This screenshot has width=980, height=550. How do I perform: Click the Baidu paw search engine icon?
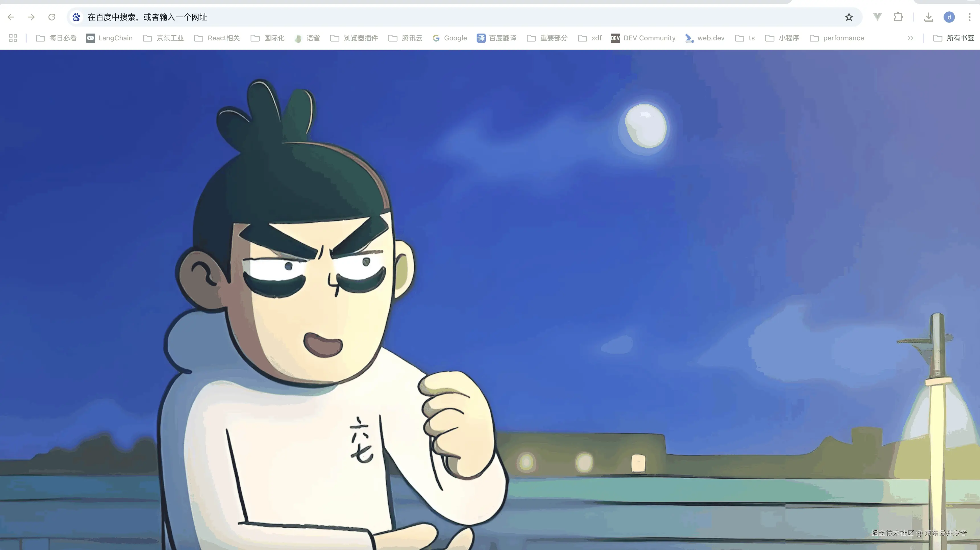(77, 17)
